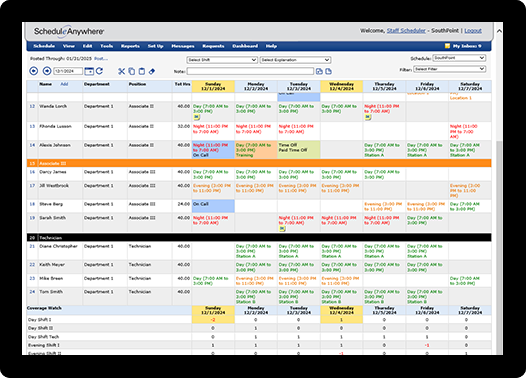Click Evening Shift I Friday coverage value -1
This screenshot has height=378, width=526.
(427, 345)
